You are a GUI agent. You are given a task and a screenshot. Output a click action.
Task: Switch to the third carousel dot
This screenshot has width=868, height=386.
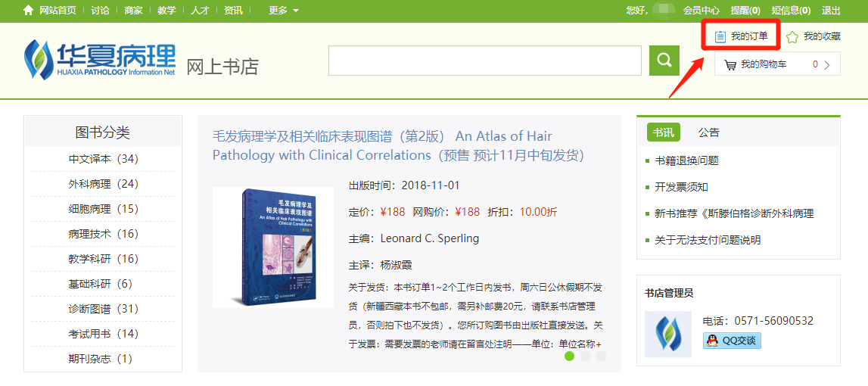coord(601,356)
